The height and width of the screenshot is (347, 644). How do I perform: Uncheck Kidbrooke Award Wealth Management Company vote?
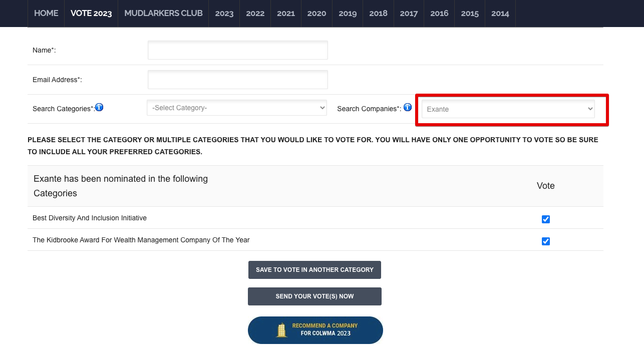click(x=546, y=241)
